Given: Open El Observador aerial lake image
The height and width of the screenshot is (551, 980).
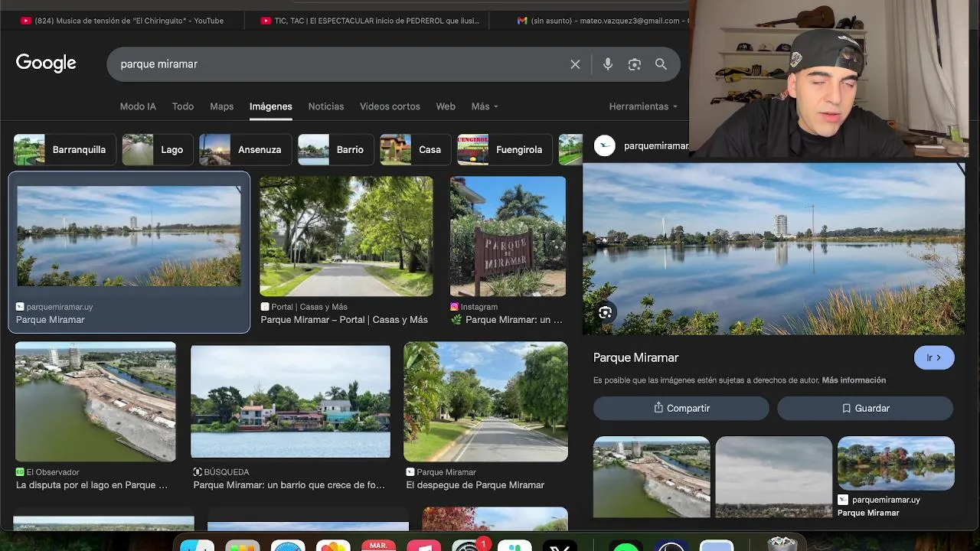Looking at the screenshot, I should [95, 403].
